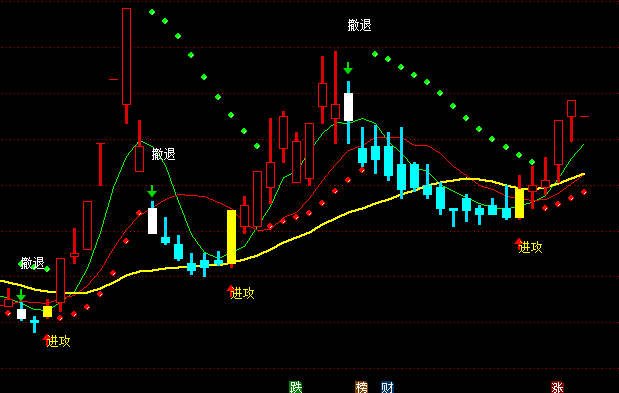Image resolution: width=619 pixels, height=393 pixels.
Task: Click red up arrow beside middle 进攻 label
Action: (x=231, y=289)
